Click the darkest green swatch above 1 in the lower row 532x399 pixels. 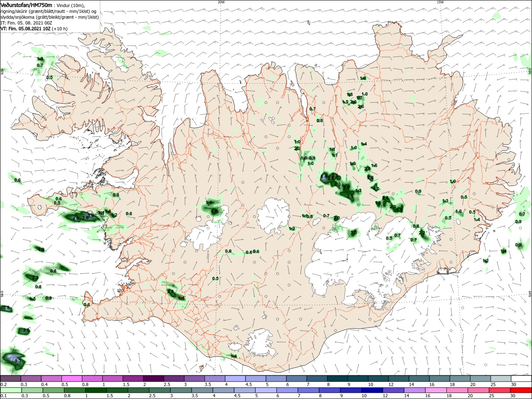coord(96,390)
